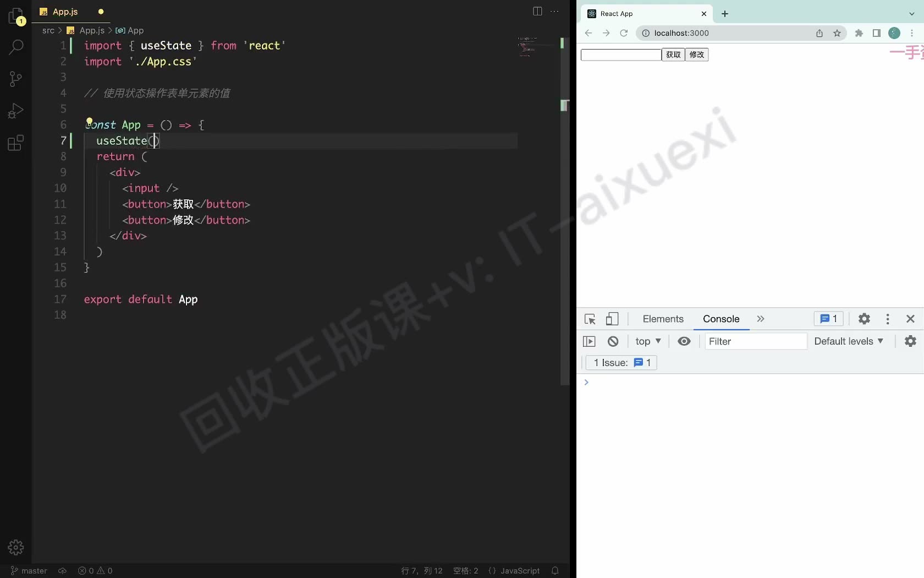Open the Explorer view in VS Code
This screenshot has height=578, width=924.
coord(16,16)
